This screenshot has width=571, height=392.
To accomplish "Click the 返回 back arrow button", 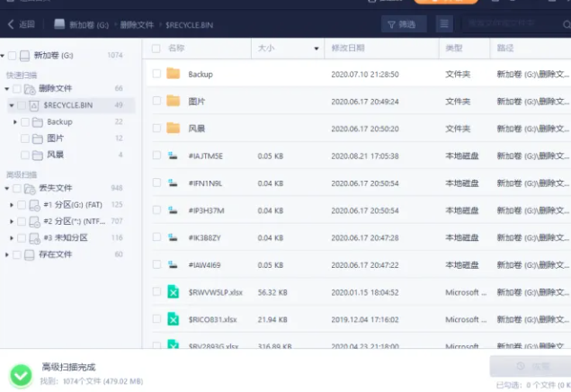I will 11,24.
